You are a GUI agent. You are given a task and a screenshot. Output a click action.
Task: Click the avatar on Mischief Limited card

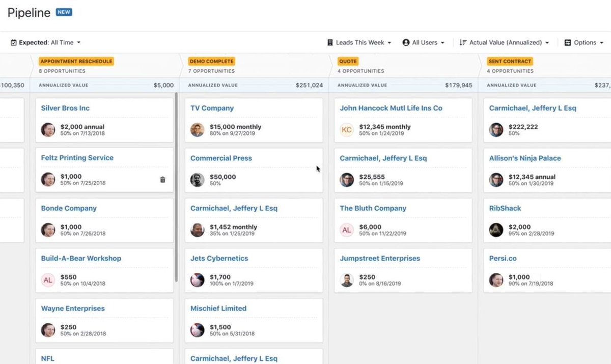pyautogui.click(x=198, y=330)
